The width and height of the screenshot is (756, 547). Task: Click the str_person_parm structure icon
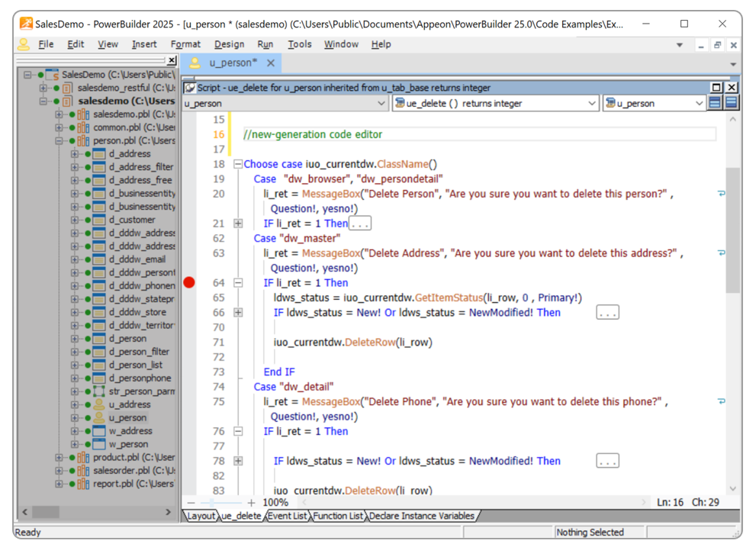click(x=99, y=391)
